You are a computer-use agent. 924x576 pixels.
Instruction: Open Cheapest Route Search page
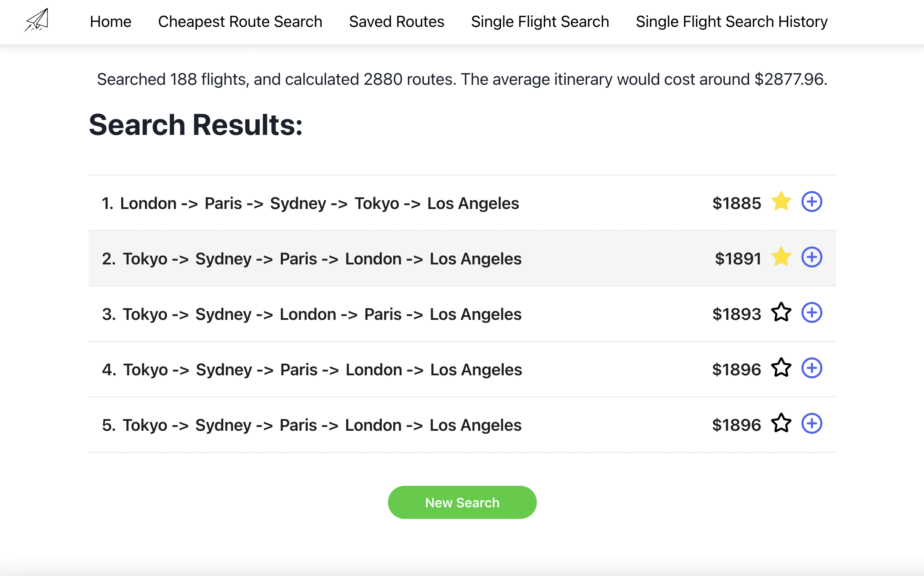point(240,22)
